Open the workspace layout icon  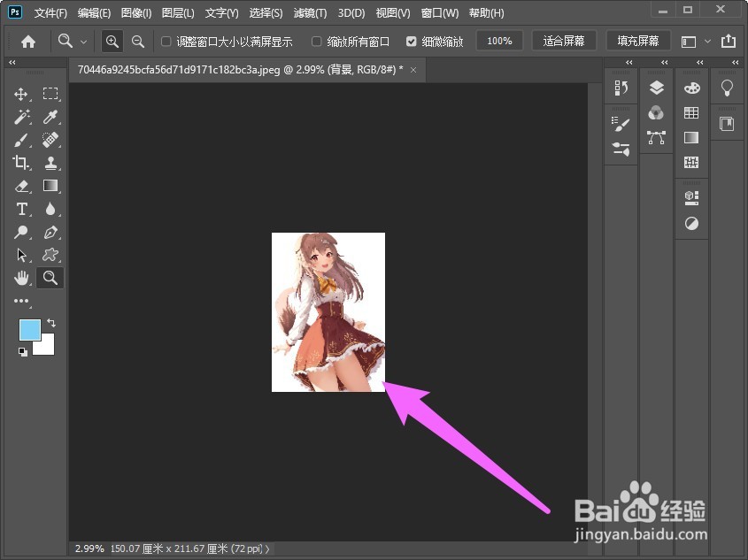pos(689,42)
